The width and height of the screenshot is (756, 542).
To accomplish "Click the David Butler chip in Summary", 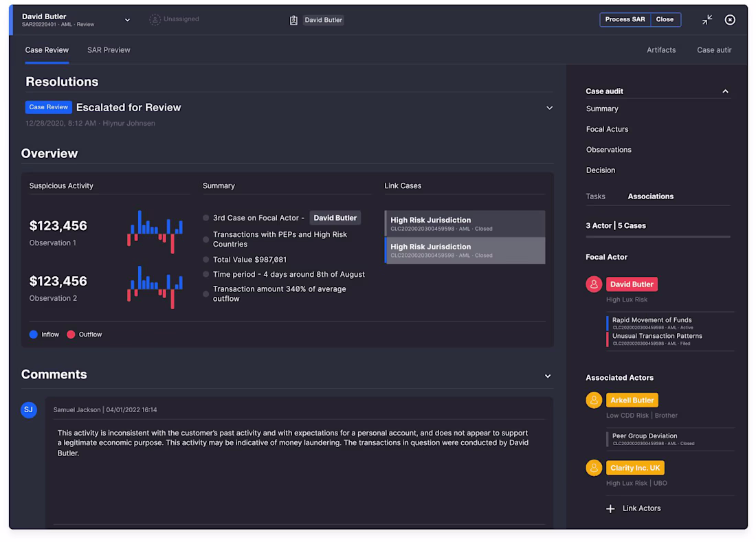I will pos(335,218).
